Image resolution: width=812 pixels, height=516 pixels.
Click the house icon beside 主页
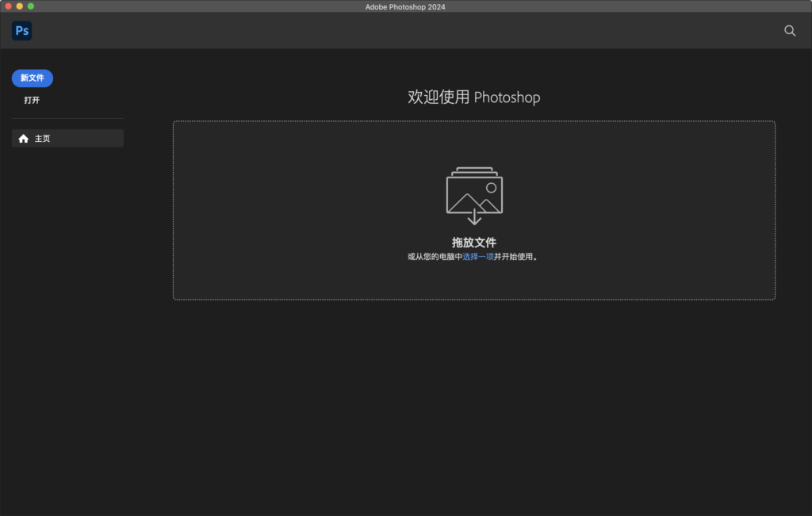point(23,139)
